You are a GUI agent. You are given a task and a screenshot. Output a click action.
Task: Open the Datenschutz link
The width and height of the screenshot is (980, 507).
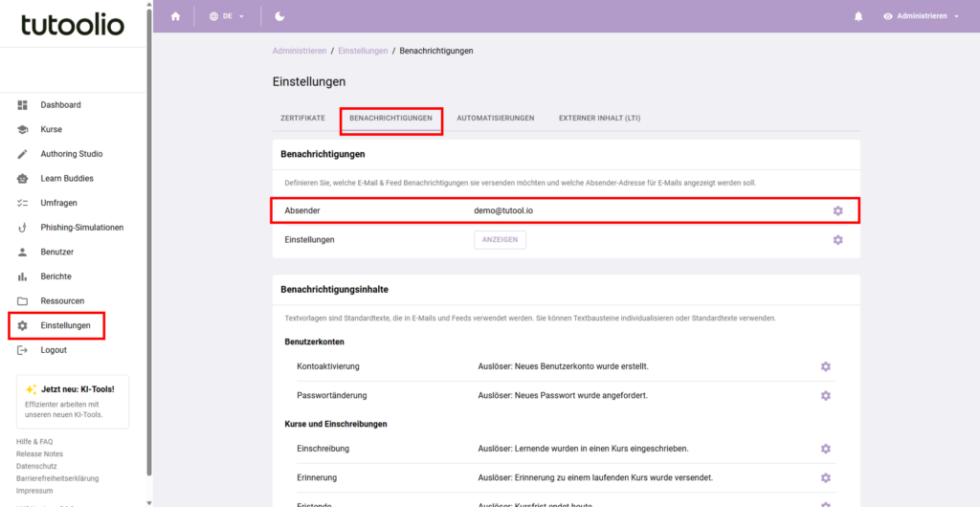click(x=37, y=466)
